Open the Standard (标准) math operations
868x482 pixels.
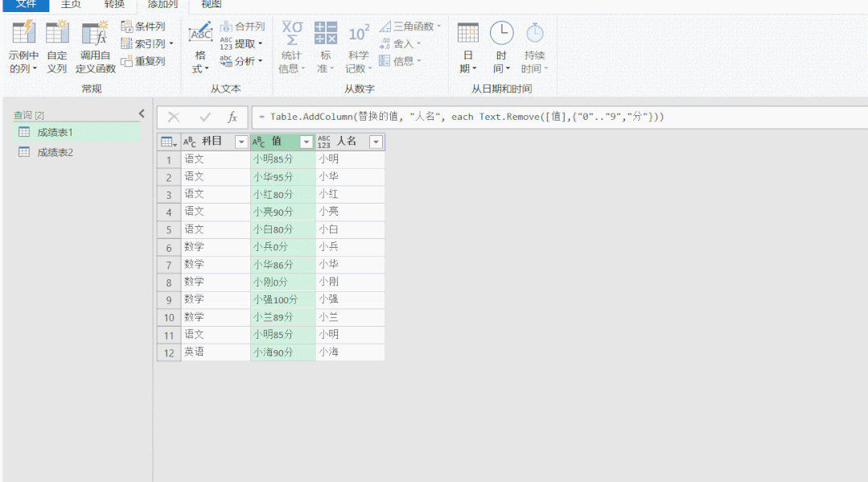[x=326, y=47]
